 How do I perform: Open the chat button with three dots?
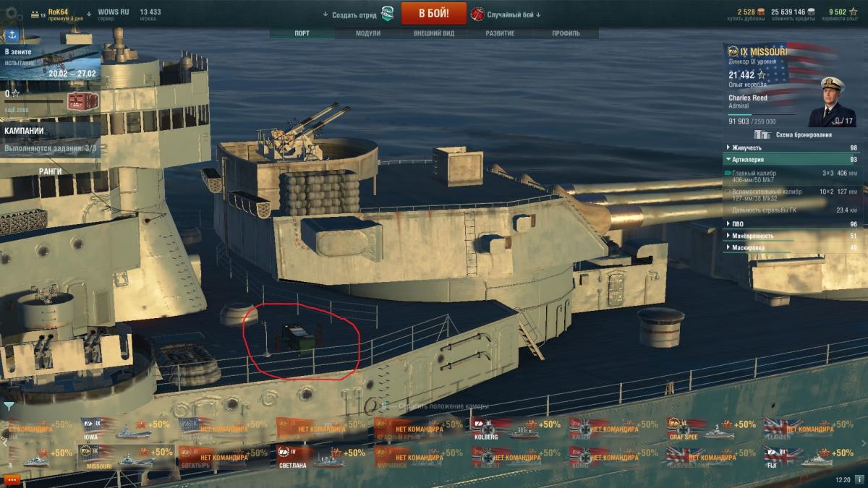click(11, 480)
